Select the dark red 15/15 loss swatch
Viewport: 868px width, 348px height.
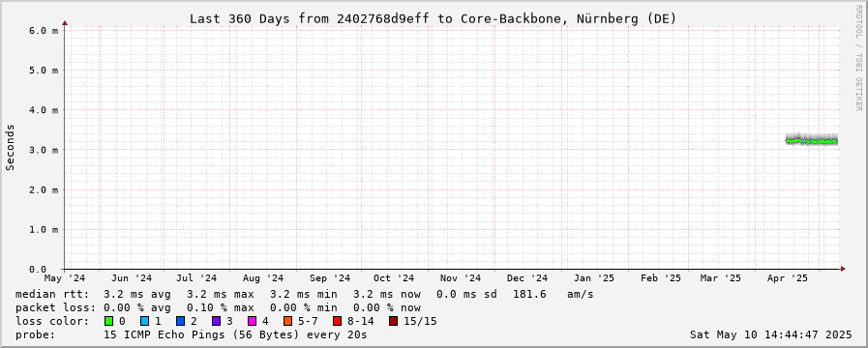pos(393,321)
